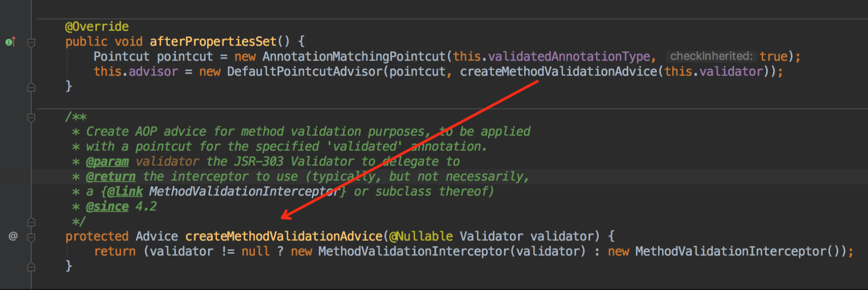Click the validatedAnnotationType field reference
The image size is (868, 290).
click(x=569, y=57)
